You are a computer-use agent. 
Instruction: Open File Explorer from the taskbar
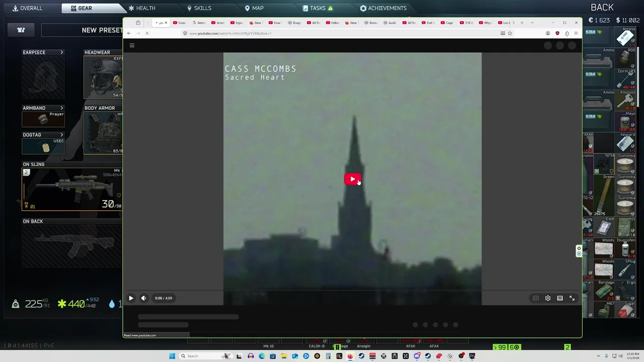pos(284,356)
